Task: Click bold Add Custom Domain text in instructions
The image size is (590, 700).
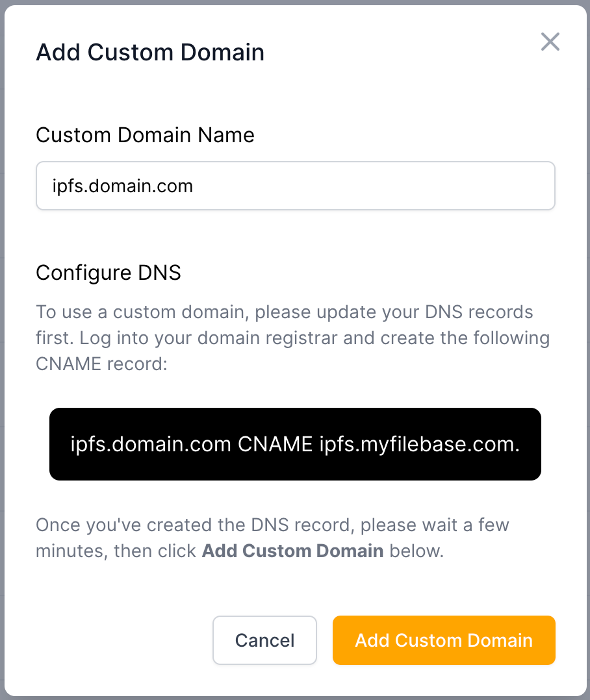Action: 292,551
